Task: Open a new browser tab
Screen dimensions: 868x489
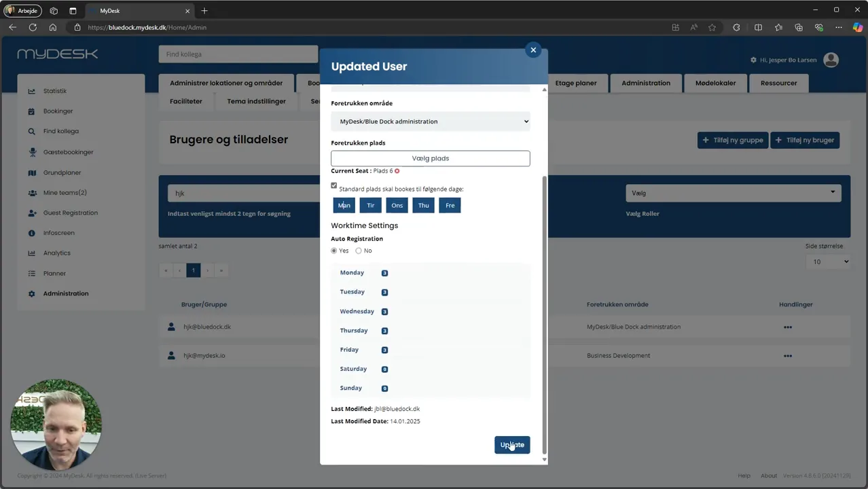Action: (204, 10)
